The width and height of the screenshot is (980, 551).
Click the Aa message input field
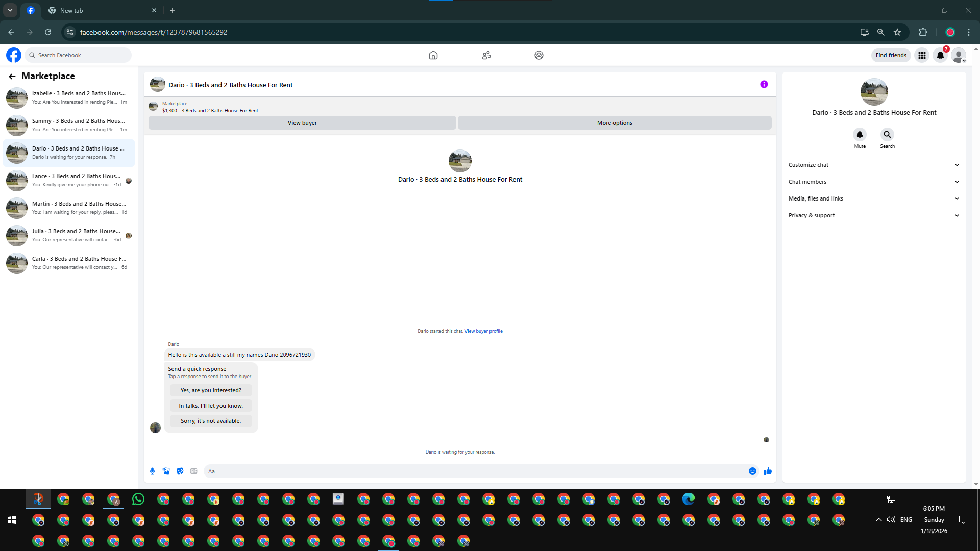click(475, 471)
